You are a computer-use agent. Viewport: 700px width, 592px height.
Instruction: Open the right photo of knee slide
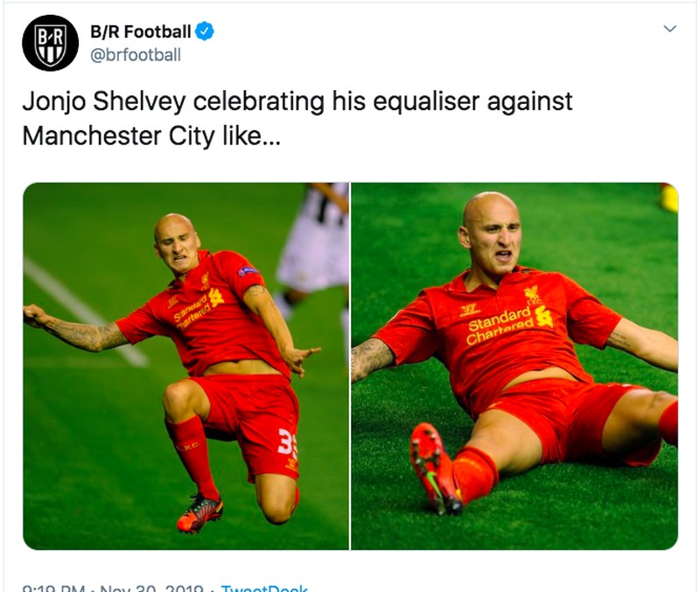point(514,366)
